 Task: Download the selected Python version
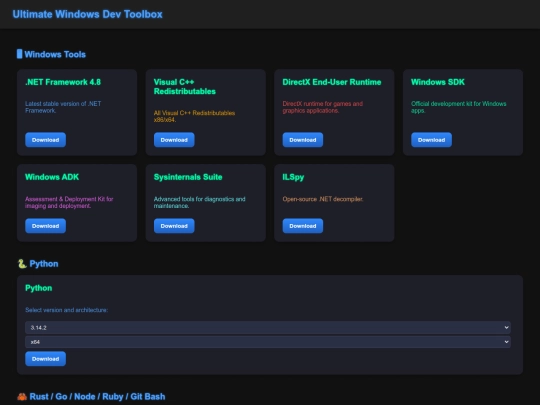click(45, 359)
